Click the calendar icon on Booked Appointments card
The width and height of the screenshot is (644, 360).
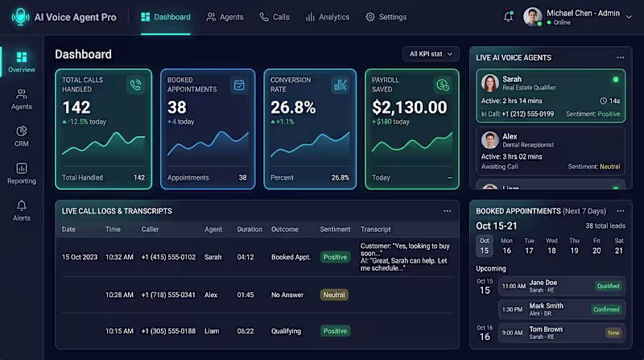point(239,85)
